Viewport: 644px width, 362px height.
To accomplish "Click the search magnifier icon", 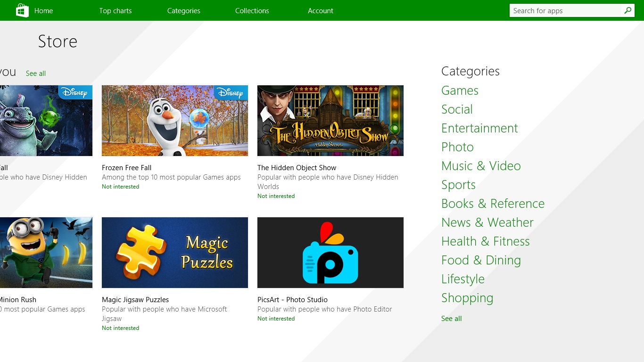I will pos(627,10).
